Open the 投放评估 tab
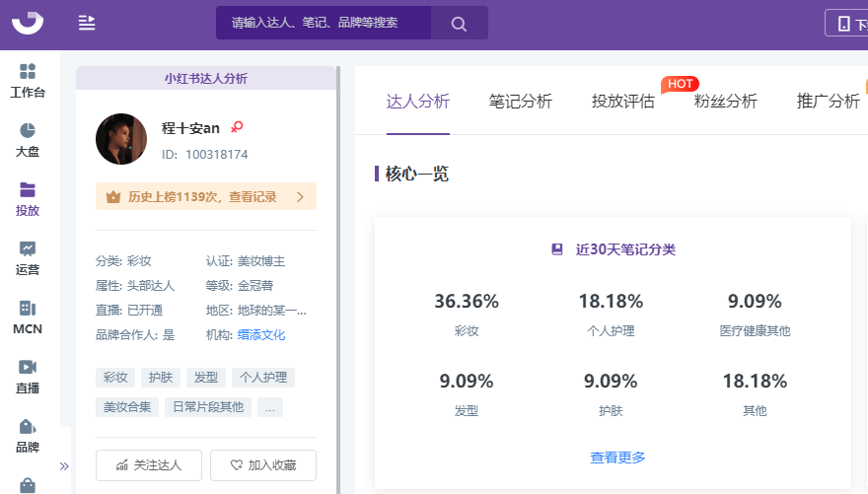868x494 pixels. 622,102
